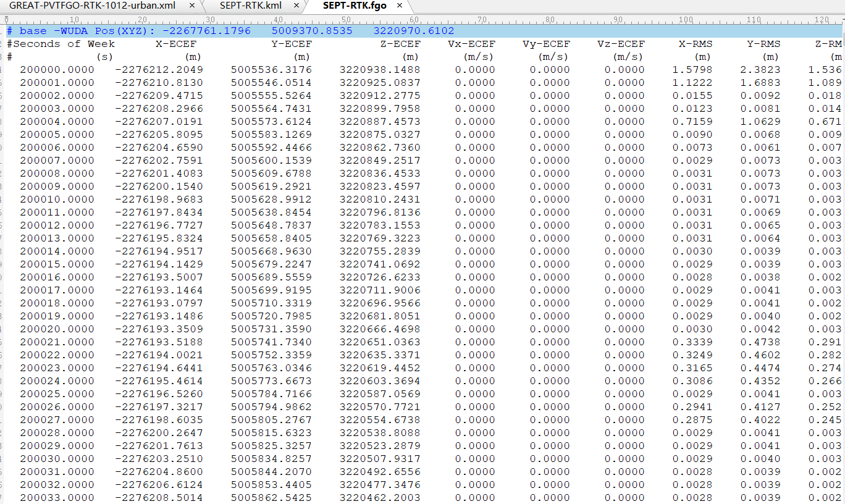The image size is (845, 504).
Task: Click base X coordinate -2267761.1796
Action: point(207,31)
